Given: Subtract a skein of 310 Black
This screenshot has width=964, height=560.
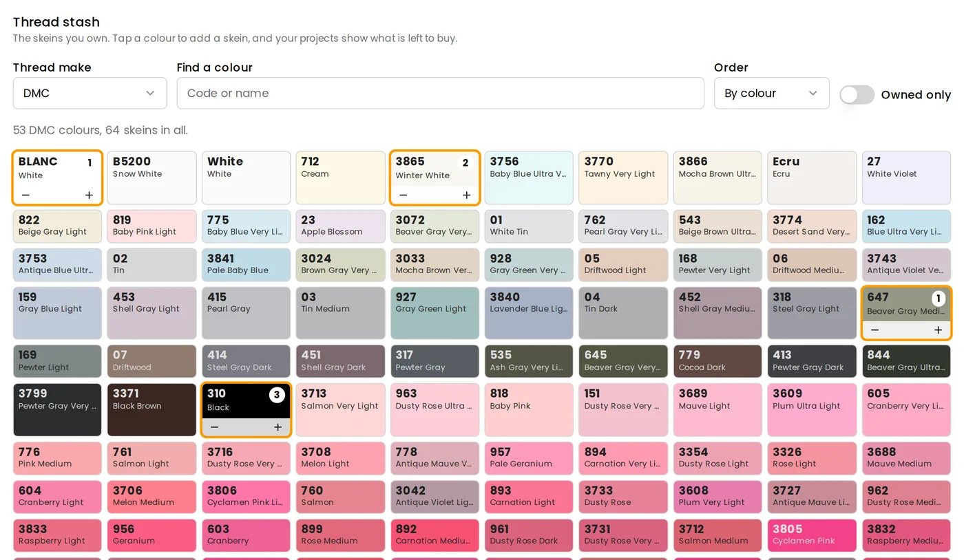Looking at the screenshot, I should click(215, 427).
